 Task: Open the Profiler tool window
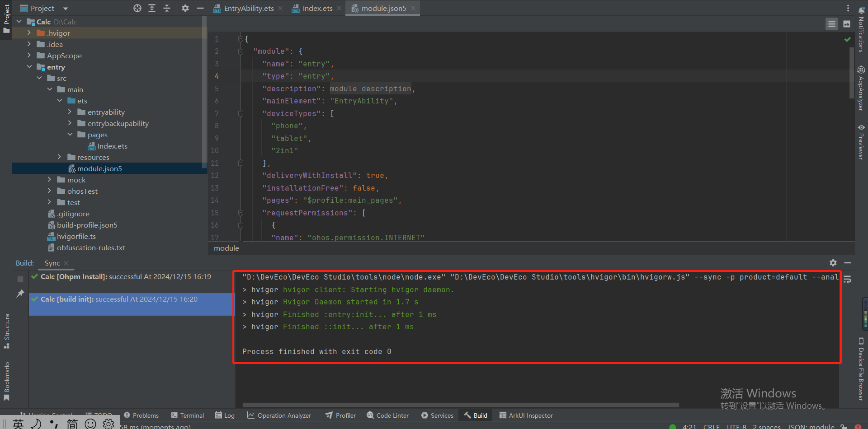coord(341,415)
